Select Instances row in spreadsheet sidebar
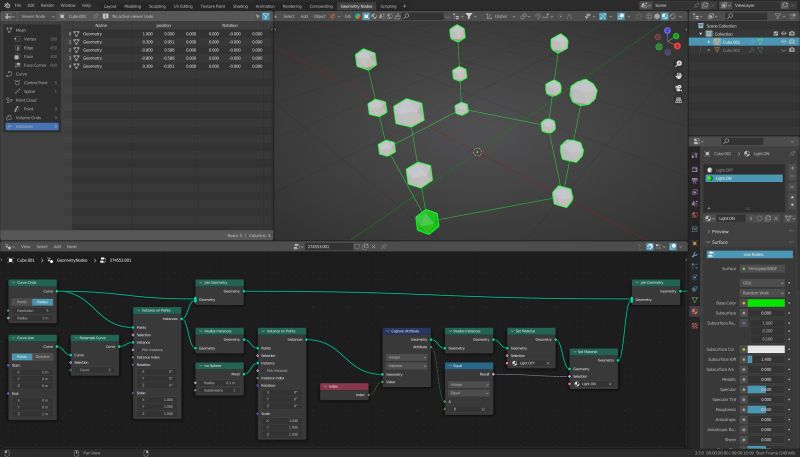 (32, 126)
